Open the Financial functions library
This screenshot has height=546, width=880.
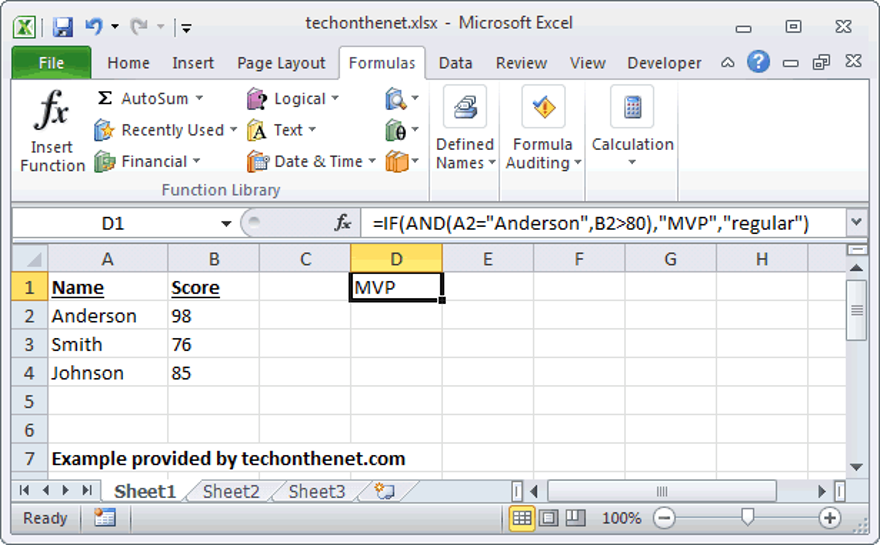[x=147, y=161]
